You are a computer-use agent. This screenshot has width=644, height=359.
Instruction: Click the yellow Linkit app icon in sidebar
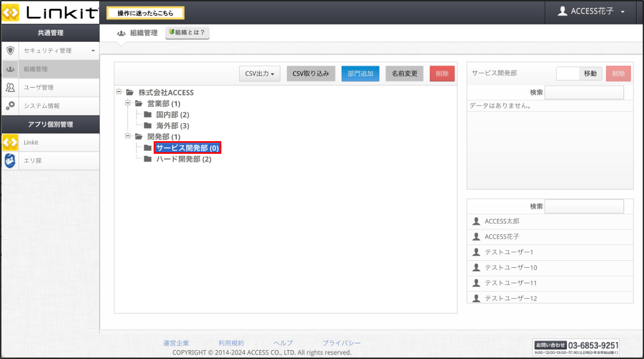pos(10,142)
